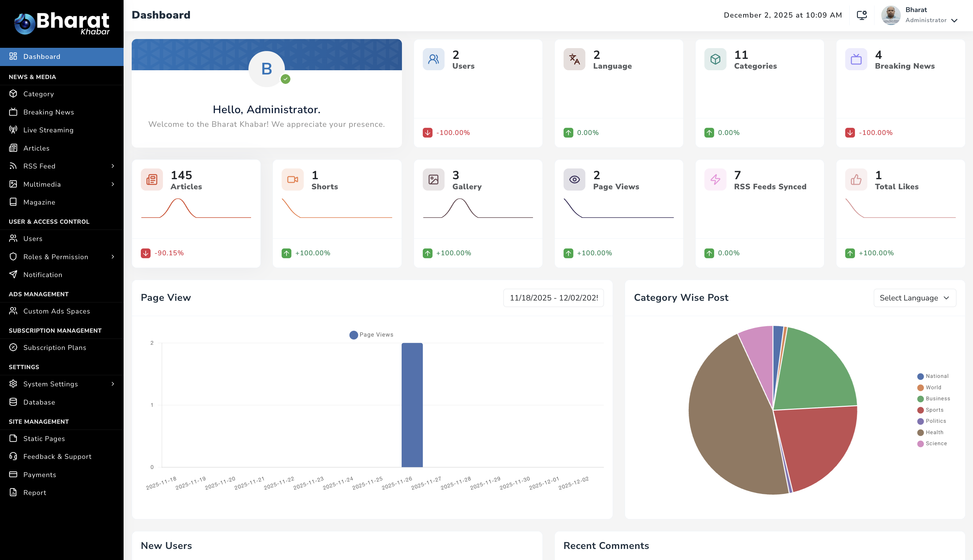Screen dimensions: 973x560
Task: Click the Language translate icon
Action: [574, 59]
